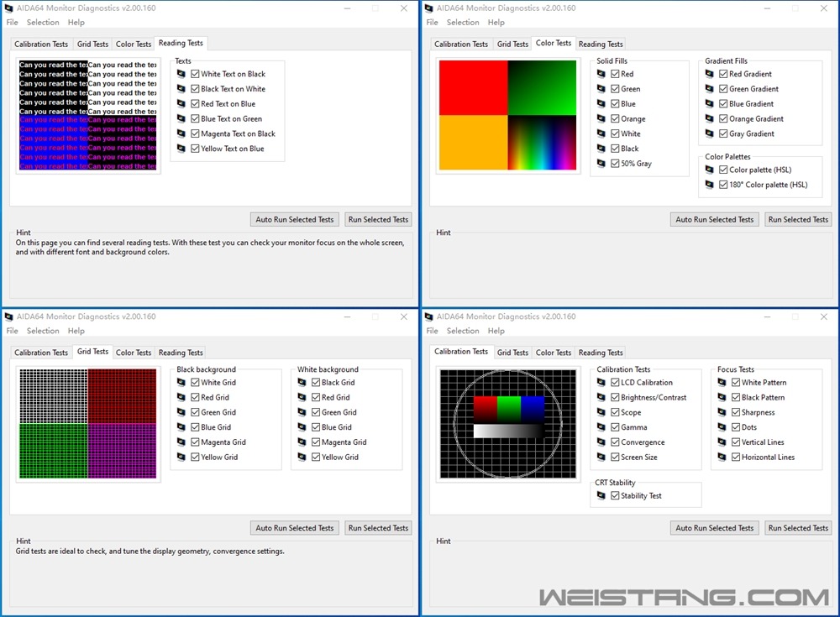Open Reading Tests tab in the Grid Tests window
Screen dimensions: 840x617
click(181, 353)
